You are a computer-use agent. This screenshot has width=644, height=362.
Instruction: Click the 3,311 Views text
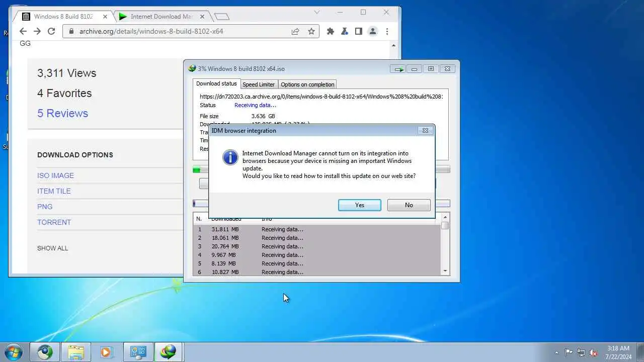[x=66, y=73]
